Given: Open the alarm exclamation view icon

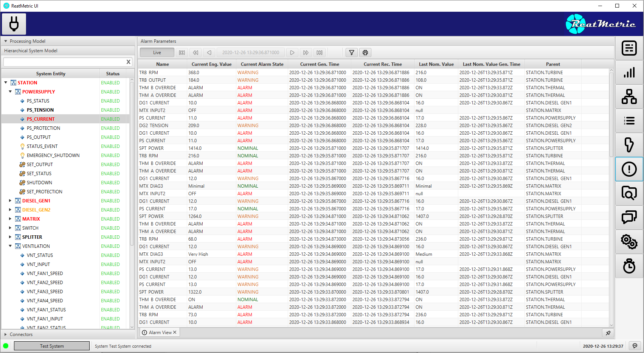Looking at the screenshot, I should [x=629, y=169].
